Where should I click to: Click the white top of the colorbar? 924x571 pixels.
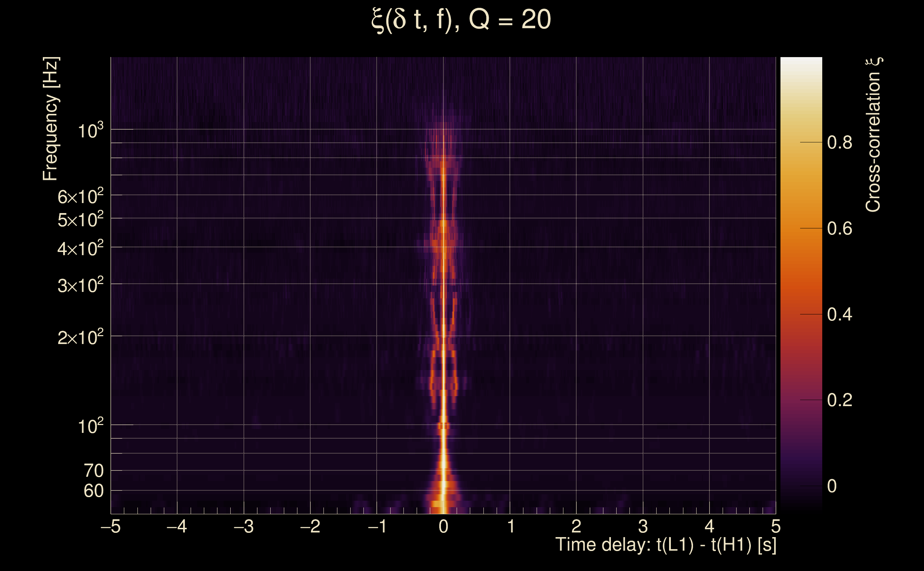click(x=801, y=64)
